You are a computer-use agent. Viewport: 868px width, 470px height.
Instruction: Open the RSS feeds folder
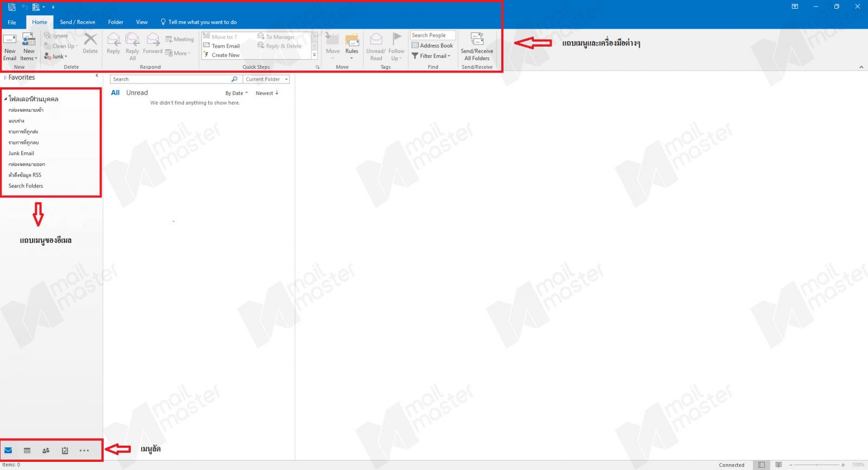(25, 175)
